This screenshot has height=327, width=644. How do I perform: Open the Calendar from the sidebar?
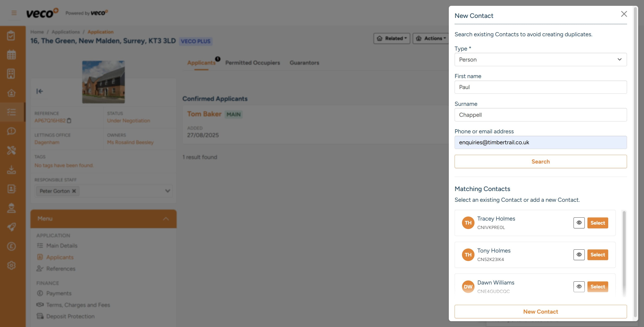(x=11, y=54)
